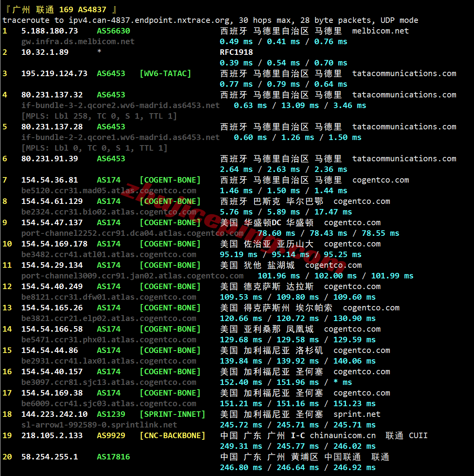Click hostname if-bundle-3-2.qcore2.wv6-madrid.as6453.net
Viewport: 474px width, 476px height.
pyautogui.click(x=121, y=105)
